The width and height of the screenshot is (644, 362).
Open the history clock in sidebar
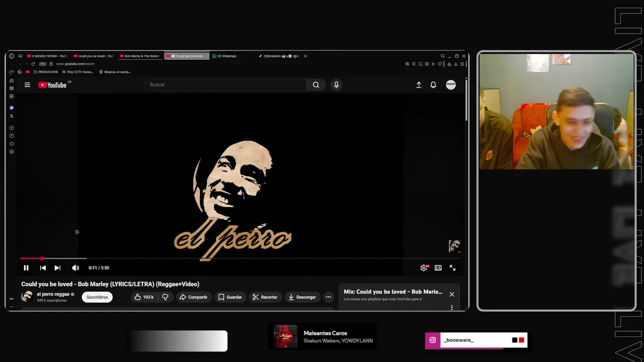point(12,136)
